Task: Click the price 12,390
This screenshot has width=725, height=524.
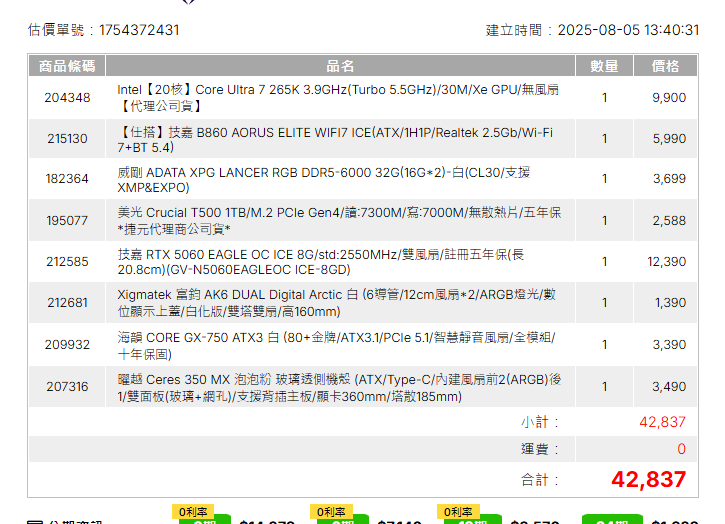Action: (667, 262)
